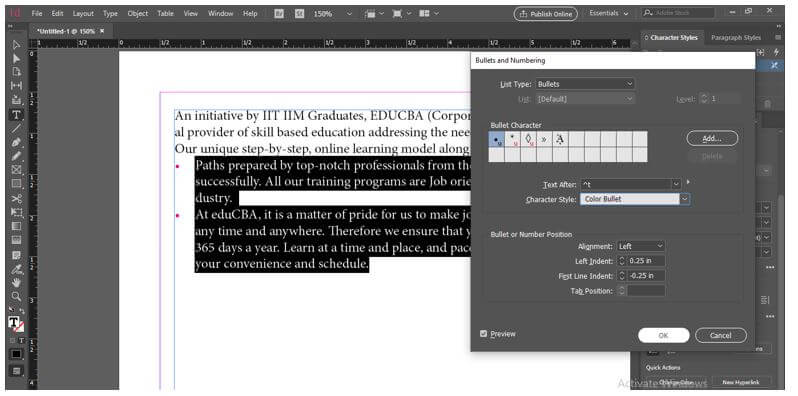Select the Line tool

pyautogui.click(x=16, y=128)
